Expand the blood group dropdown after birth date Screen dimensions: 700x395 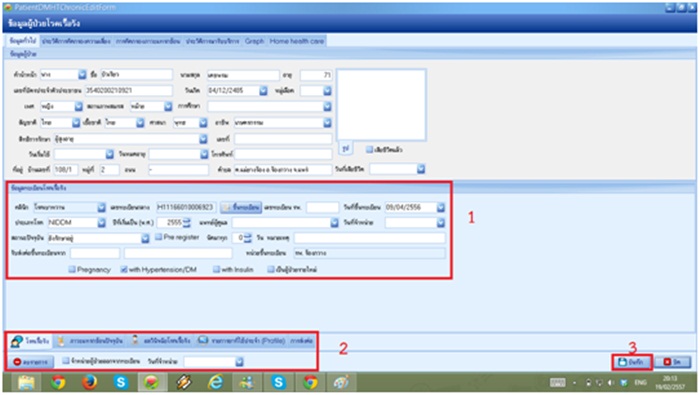(327, 91)
